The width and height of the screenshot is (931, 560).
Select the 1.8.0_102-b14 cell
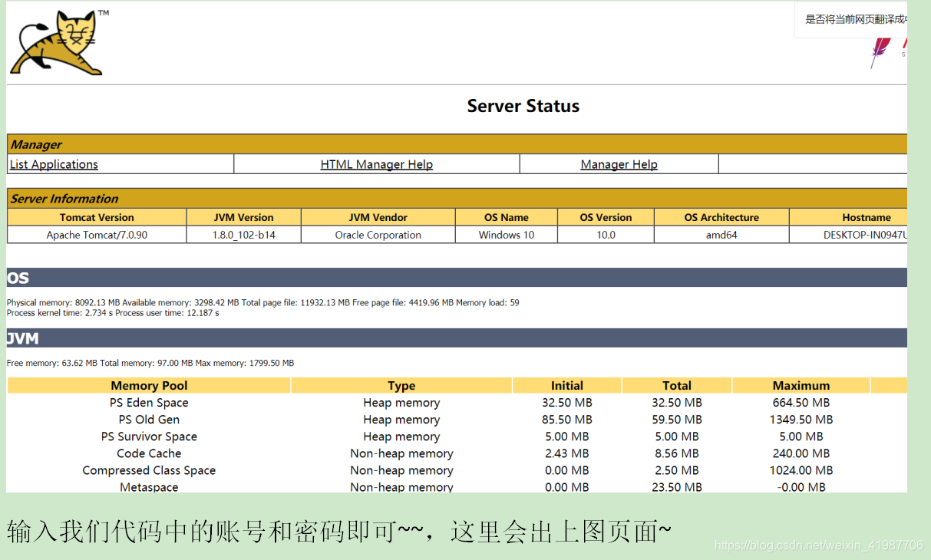click(x=243, y=235)
